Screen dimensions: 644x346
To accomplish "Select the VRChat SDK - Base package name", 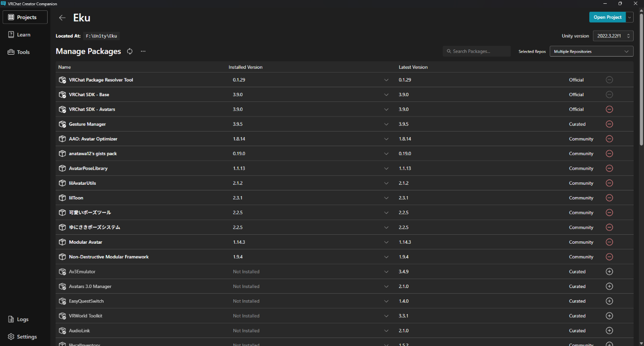I will coord(89,95).
